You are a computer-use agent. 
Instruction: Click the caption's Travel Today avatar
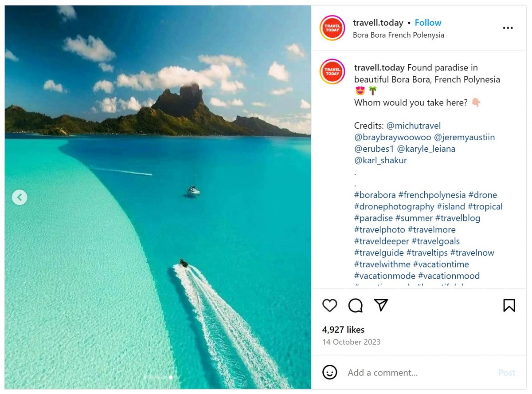(332, 71)
